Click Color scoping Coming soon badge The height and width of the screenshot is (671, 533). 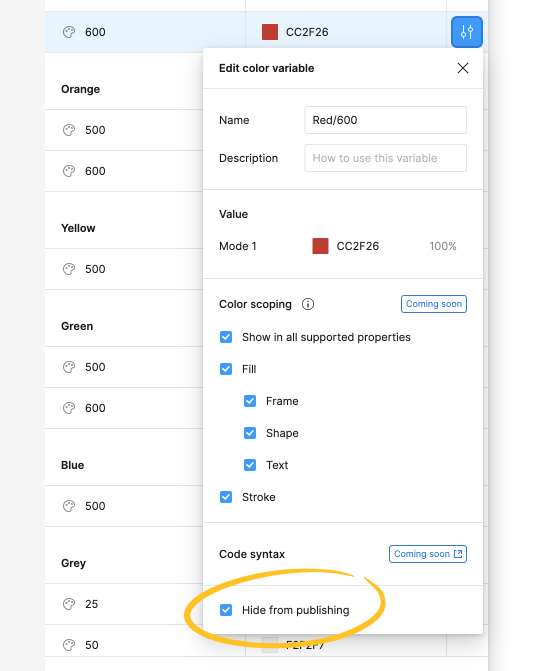(x=434, y=304)
